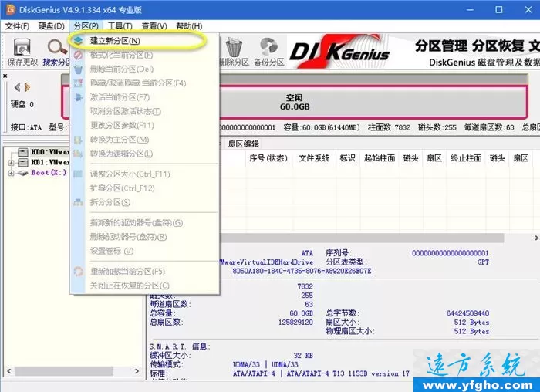The width and height of the screenshot is (540, 392).
Task: Click the 删除当前分区 menu item icon
Action: [78, 69]
